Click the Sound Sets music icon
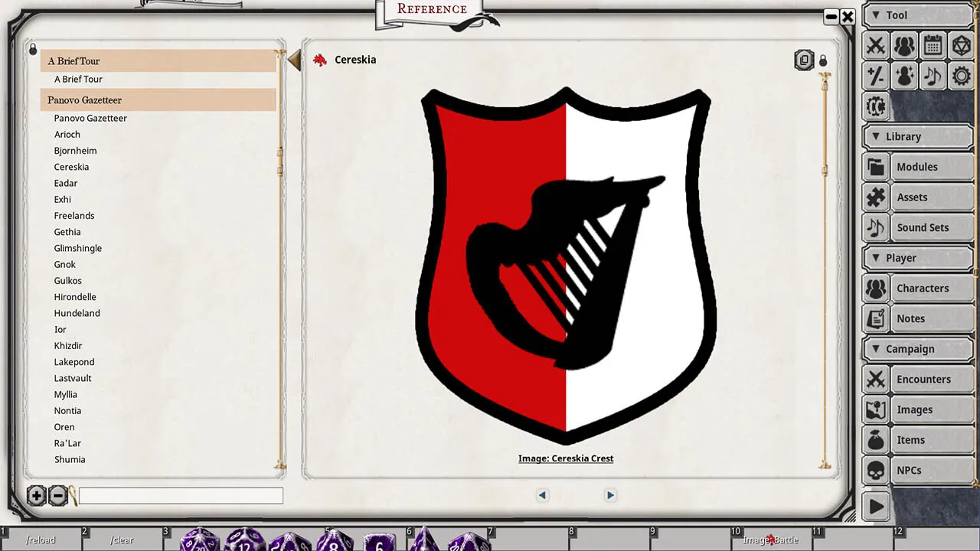Image resolution: width=980 pixels, height=551 pixels. (876, 227)
